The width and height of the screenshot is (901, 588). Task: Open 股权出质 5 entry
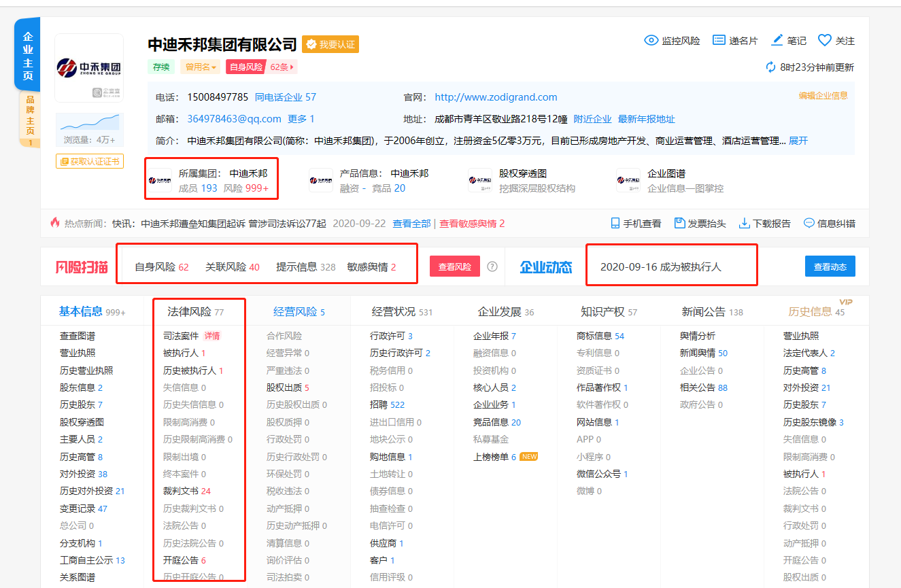click(x=288, y=387)
